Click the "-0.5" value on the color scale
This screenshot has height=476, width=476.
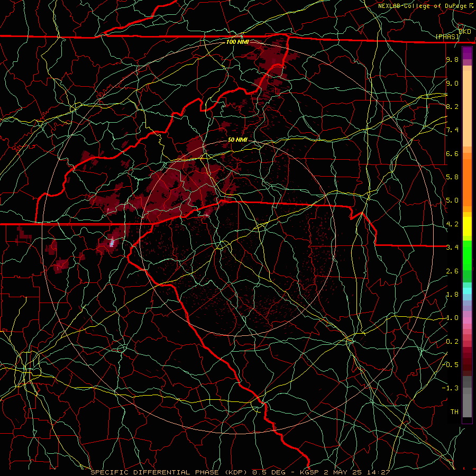(451, 365)
